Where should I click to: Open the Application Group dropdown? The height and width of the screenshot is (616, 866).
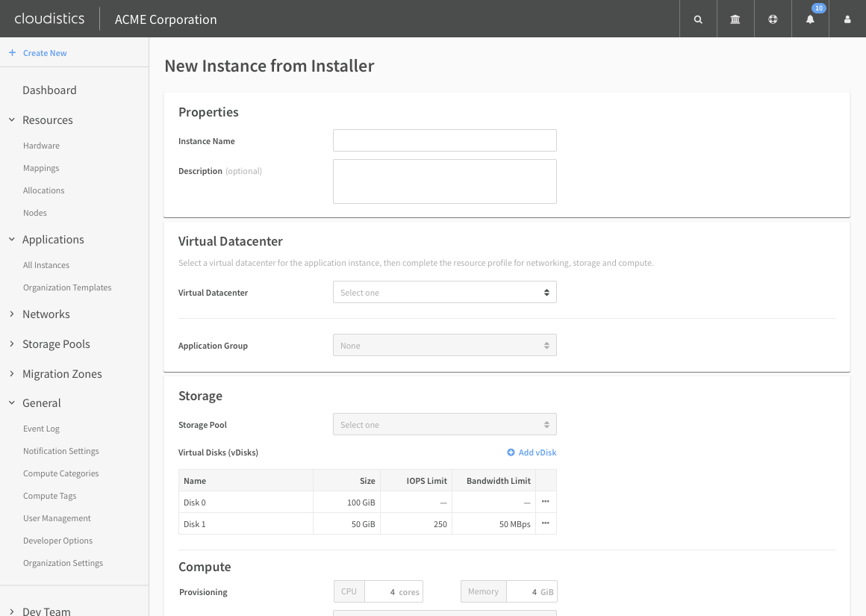pos(445,345)
